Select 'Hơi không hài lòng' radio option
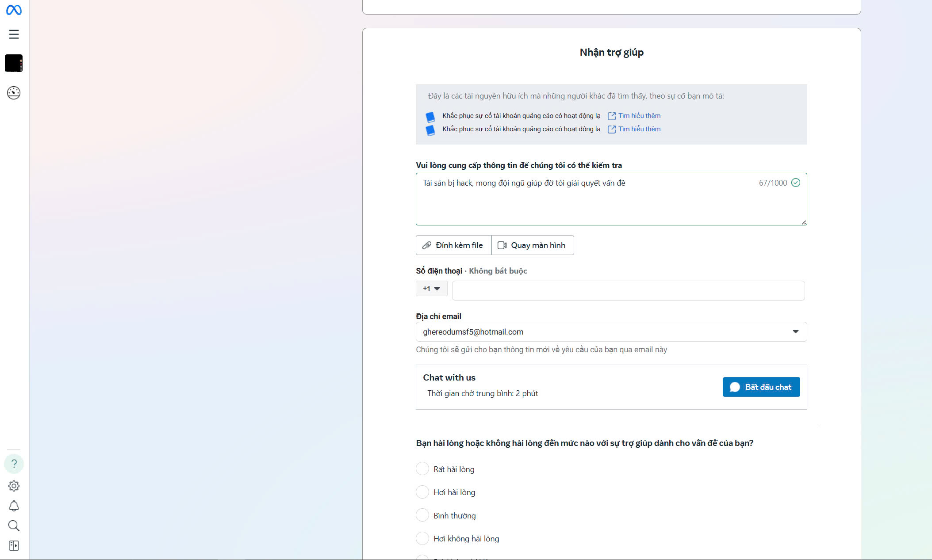The image size is (932, 560). coord(422,538)
